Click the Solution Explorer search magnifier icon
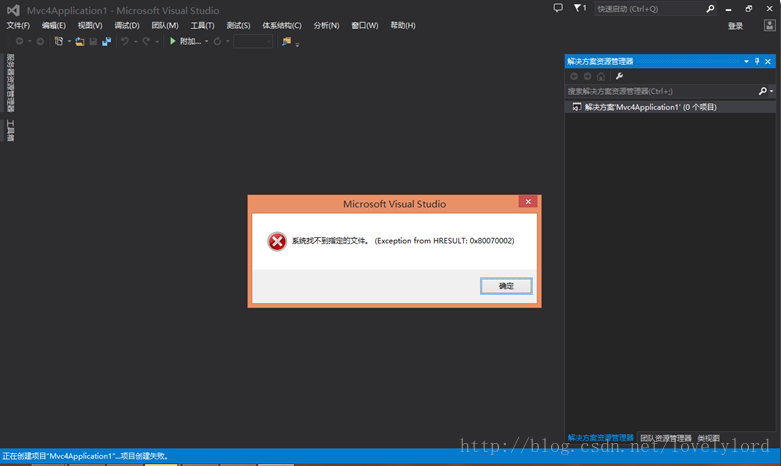This screenshot has width=781, height=466. (x=763, y=91)
